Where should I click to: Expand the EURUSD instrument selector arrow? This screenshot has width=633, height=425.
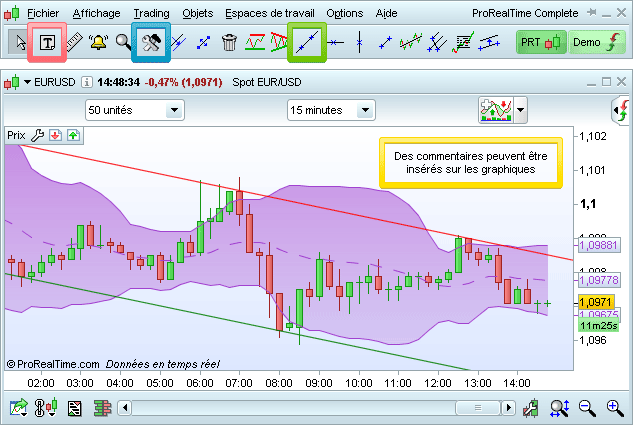pos(27,82)
